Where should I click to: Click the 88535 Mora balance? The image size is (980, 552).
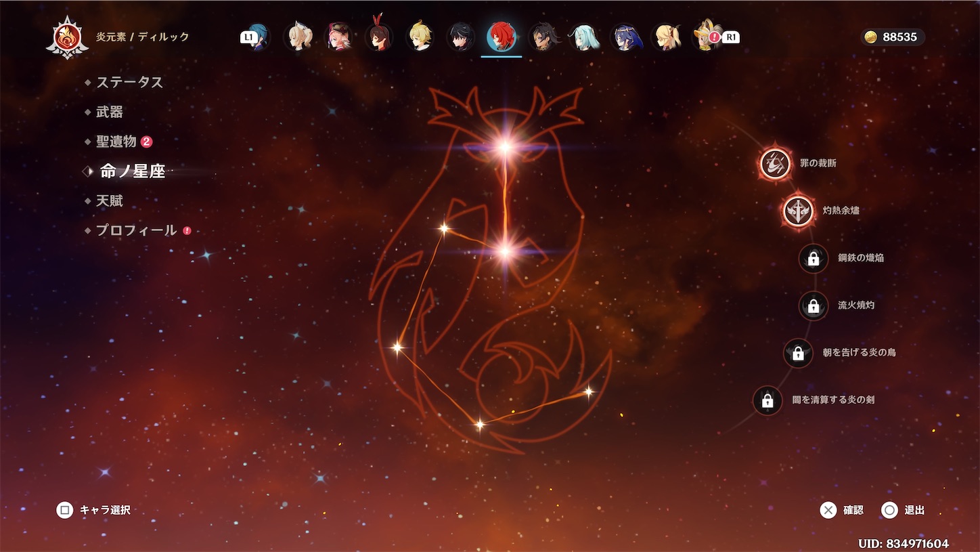pos(900,37)
